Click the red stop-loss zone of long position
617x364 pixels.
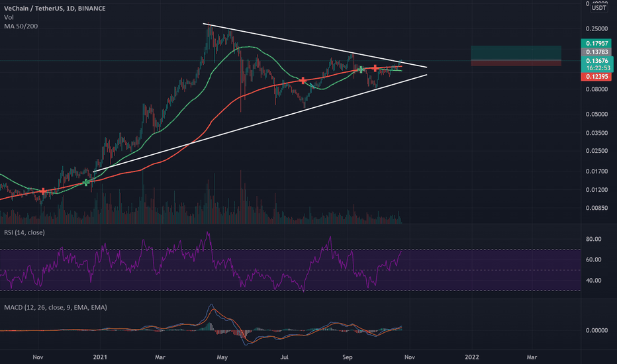point(516,63)
